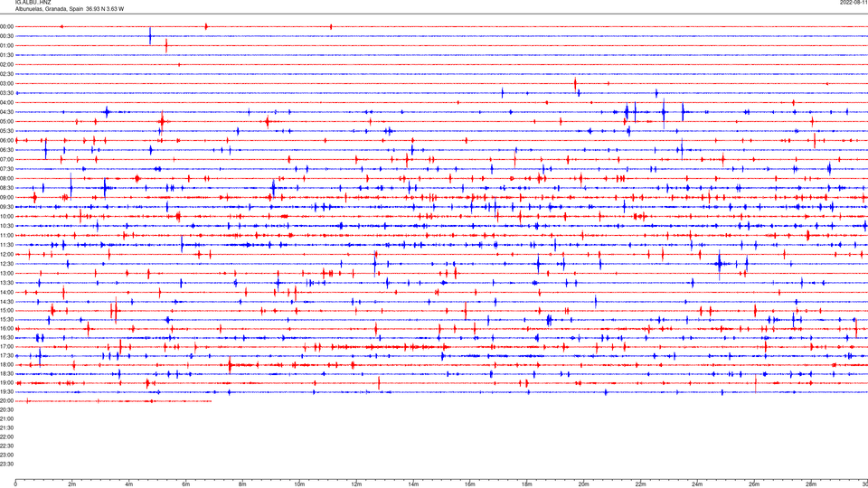This screenshot has height=488, width=868.
Task: Click the '23:30' time label
Action: [7, 465]
